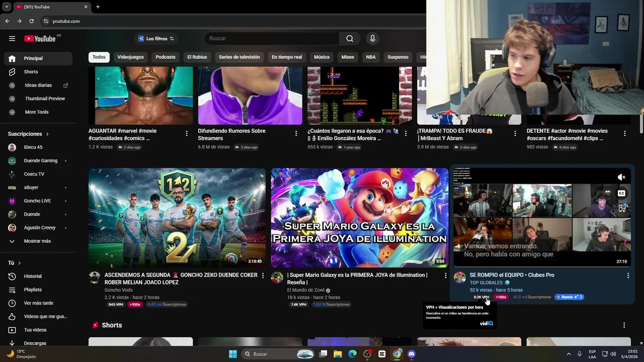Select the En tiempo real chip
Viewport: 644px width, 362px height.
click(x=287, y=57)
